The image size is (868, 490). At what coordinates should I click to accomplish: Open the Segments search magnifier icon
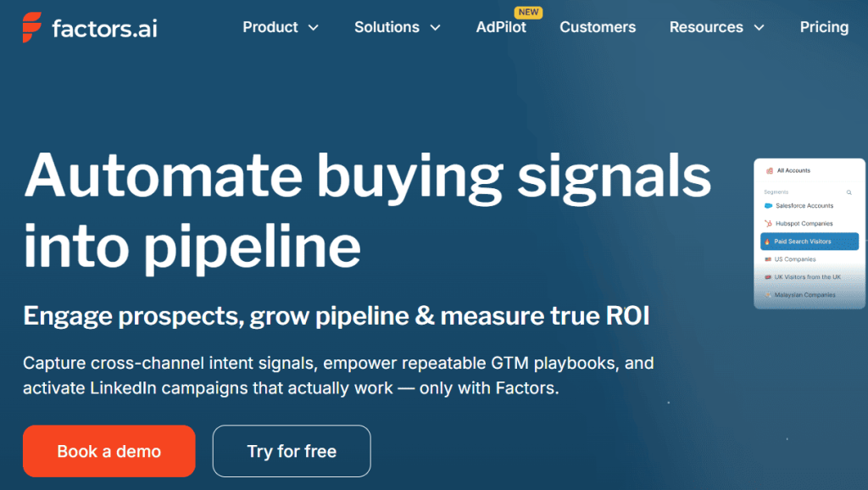pyautogui.click(x=849, y=192)
